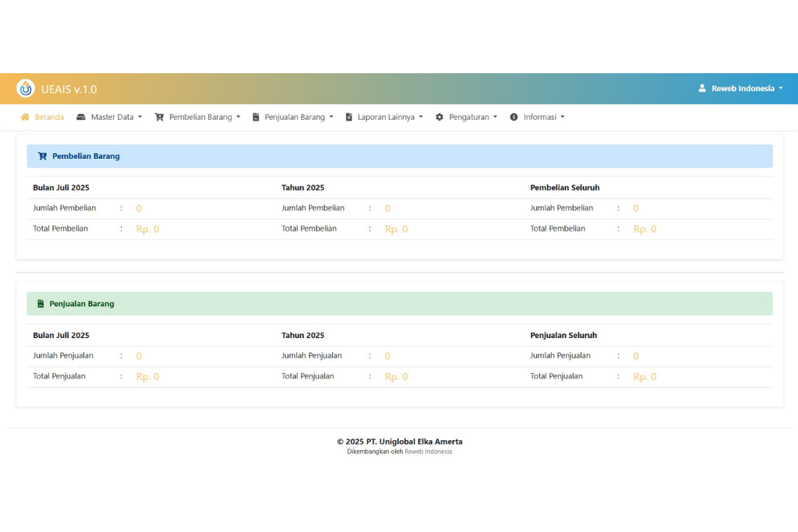
Task: Go to the Beranda menu item
Action: 49,117
